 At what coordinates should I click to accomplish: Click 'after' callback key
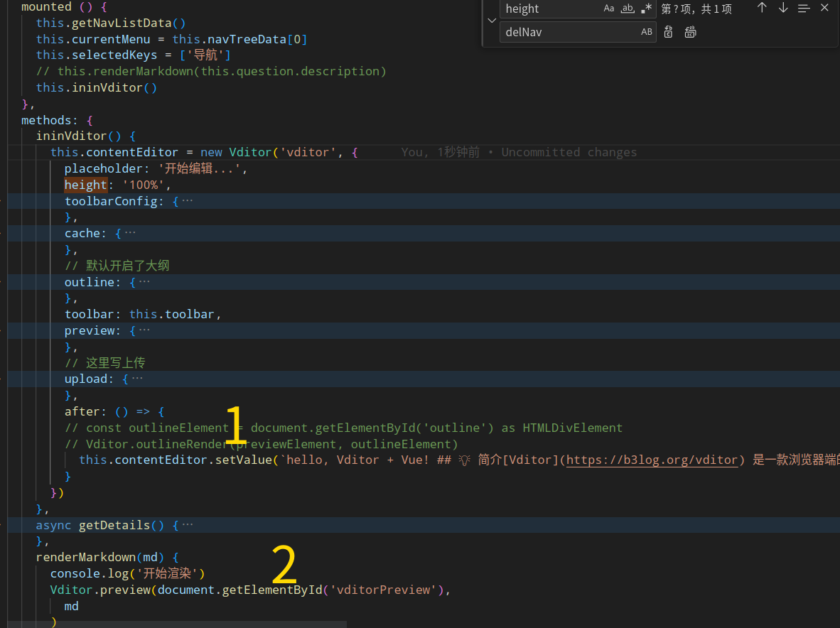(82, 411)
